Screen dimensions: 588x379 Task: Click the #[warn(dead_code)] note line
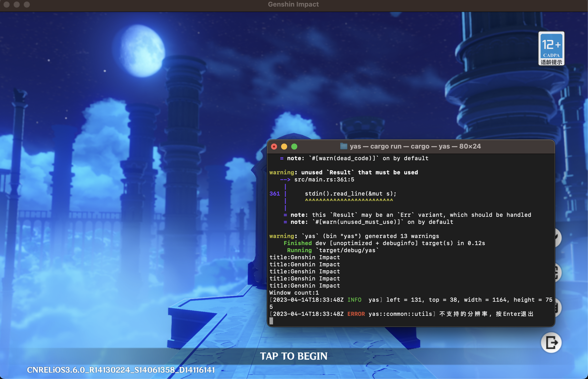click(354, 158)
